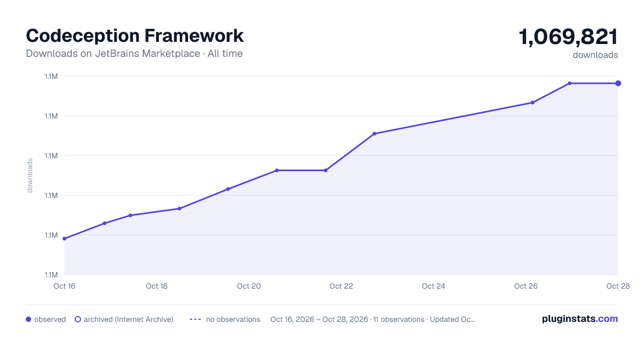Click the pluginstats.com link

point(580,319)
